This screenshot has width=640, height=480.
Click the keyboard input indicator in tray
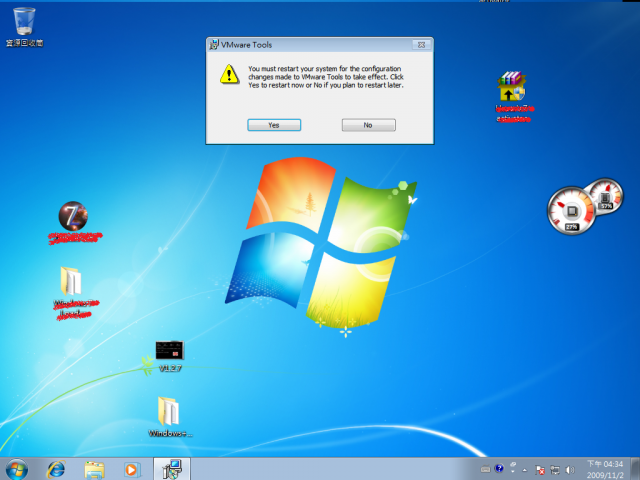pos(485,469)
